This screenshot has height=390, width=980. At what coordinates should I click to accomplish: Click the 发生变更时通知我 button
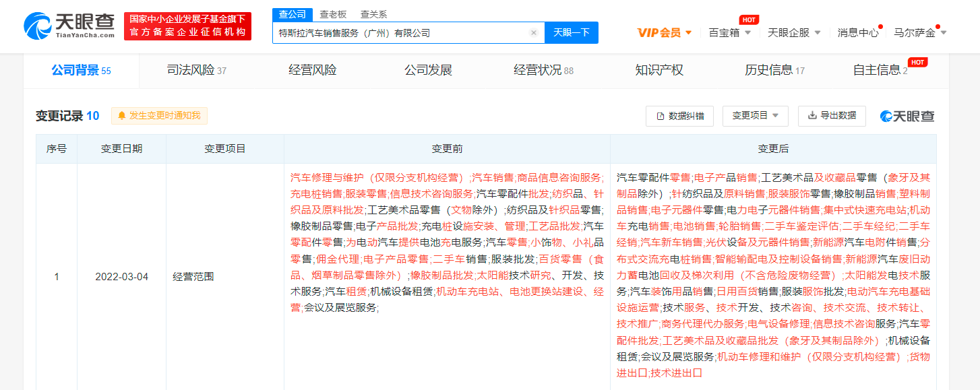pos(159,116)
